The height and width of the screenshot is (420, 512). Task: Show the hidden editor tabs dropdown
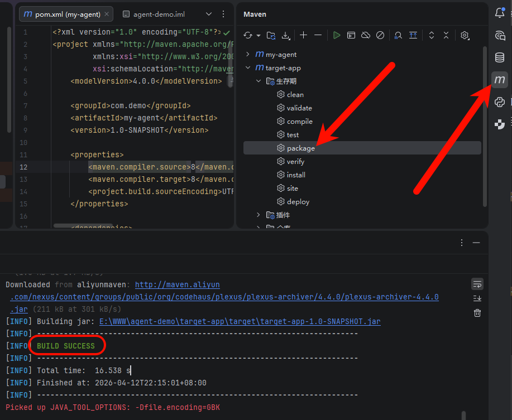pyautogui.click(x=209, y=14)
